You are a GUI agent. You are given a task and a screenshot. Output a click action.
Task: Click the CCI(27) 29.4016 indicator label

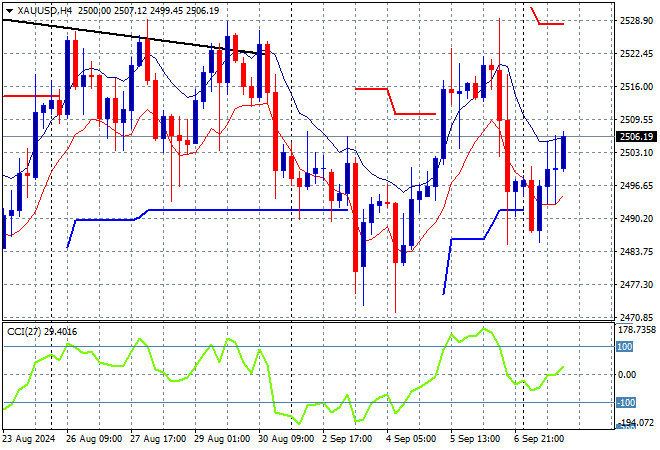coord(42,332)
